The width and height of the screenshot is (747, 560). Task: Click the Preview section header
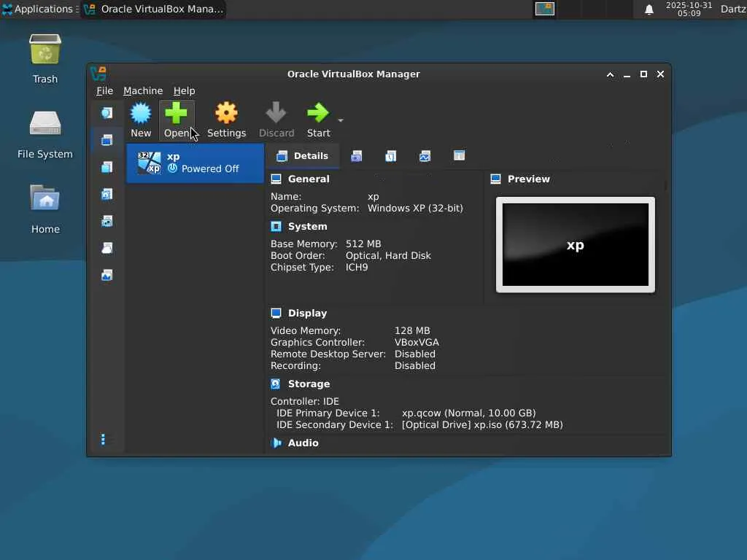(528, 179)
